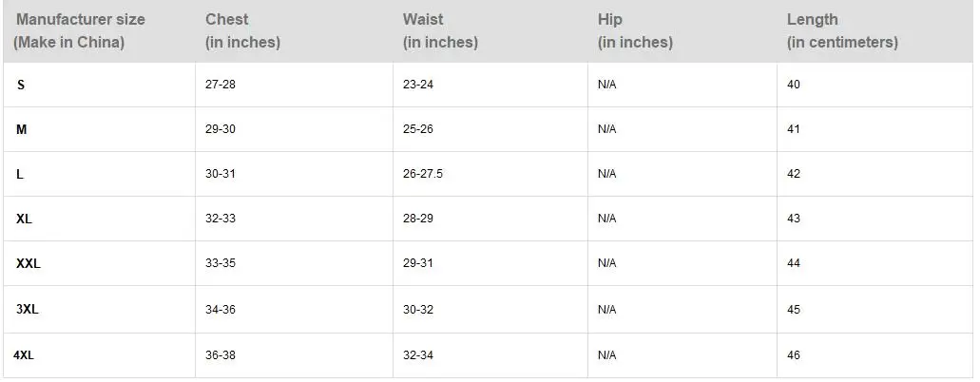Click waist value 30-32 for 3XL
This screenshot has width=980, height=382.
[x=417, y=310]
